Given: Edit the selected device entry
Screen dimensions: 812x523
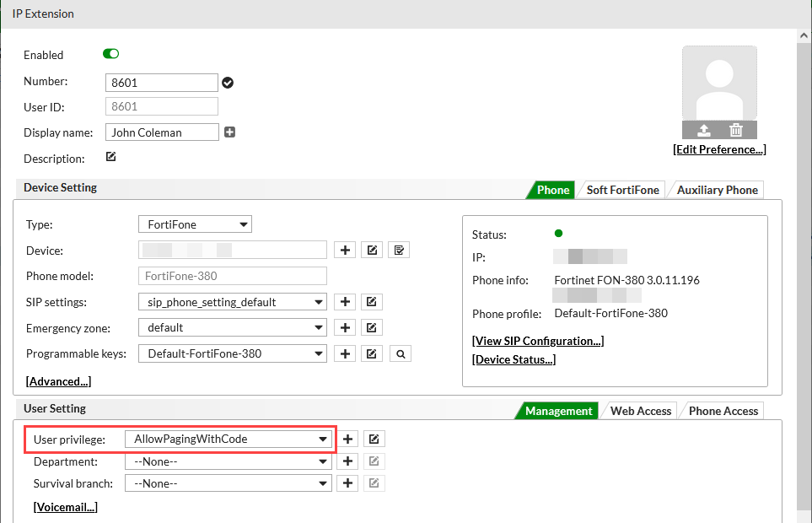Looking at the screenshot, I should [372, 249].
